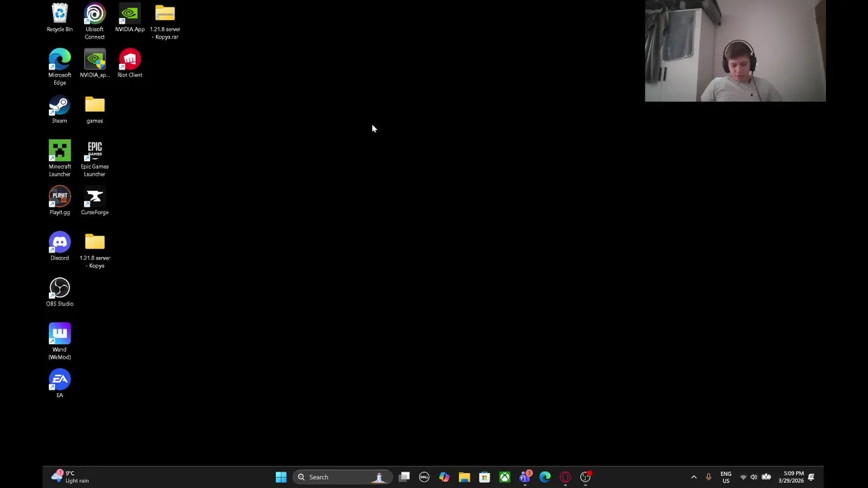Open Microsoft Teams in the taskbar

(x=525, y=477)
